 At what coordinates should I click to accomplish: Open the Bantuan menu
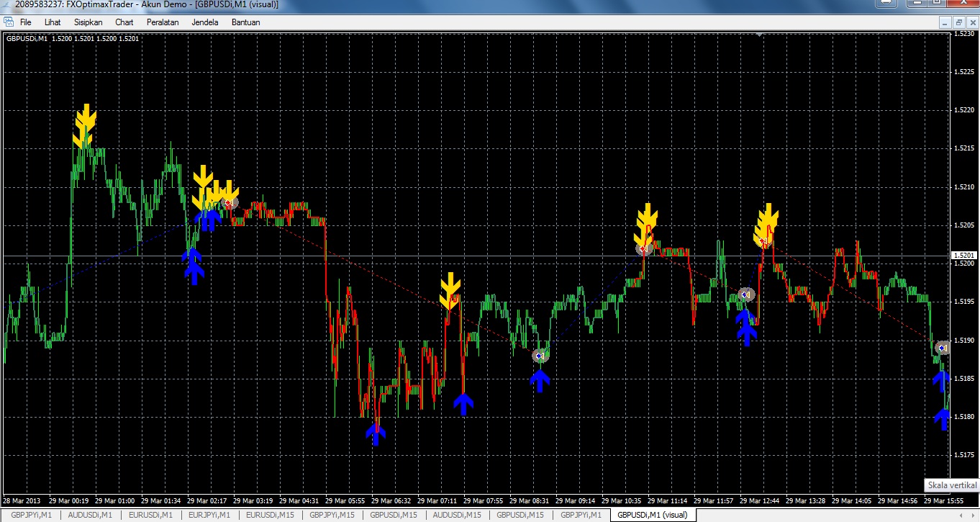(246, 22)
